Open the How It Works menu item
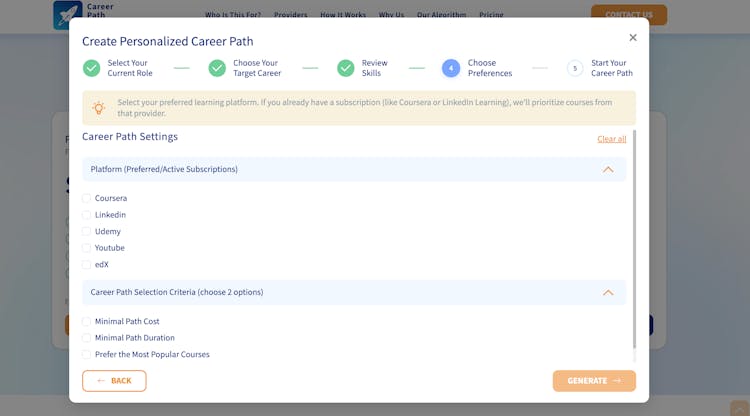750x416 pixels. tap(343, 15)
